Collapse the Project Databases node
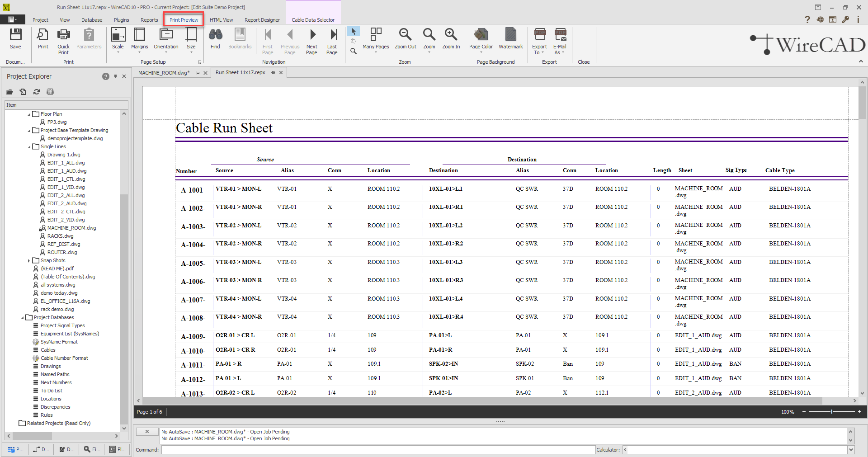 click(x=22, y=318)
